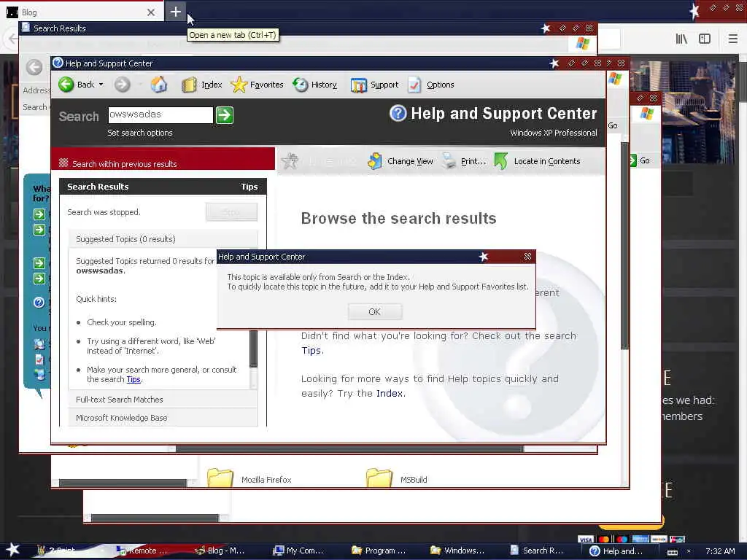Click the Search input field containing owswsadas
Screen dimensions: 747x560
click(160, 114)
